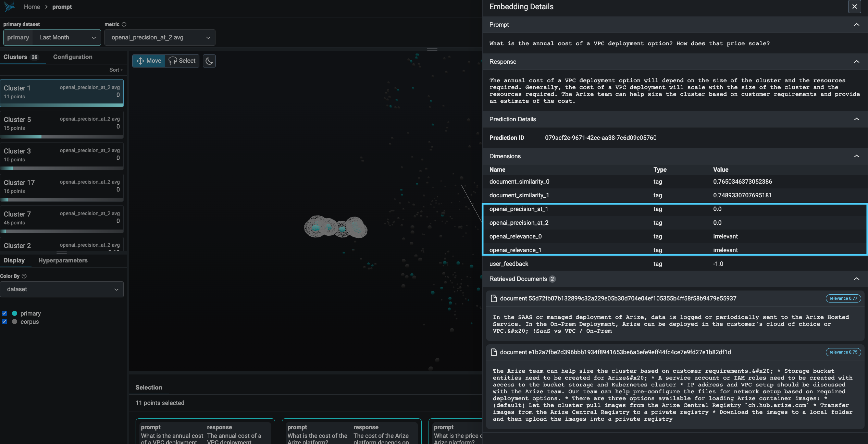Toggle the primary dataset checkbox

4,313
